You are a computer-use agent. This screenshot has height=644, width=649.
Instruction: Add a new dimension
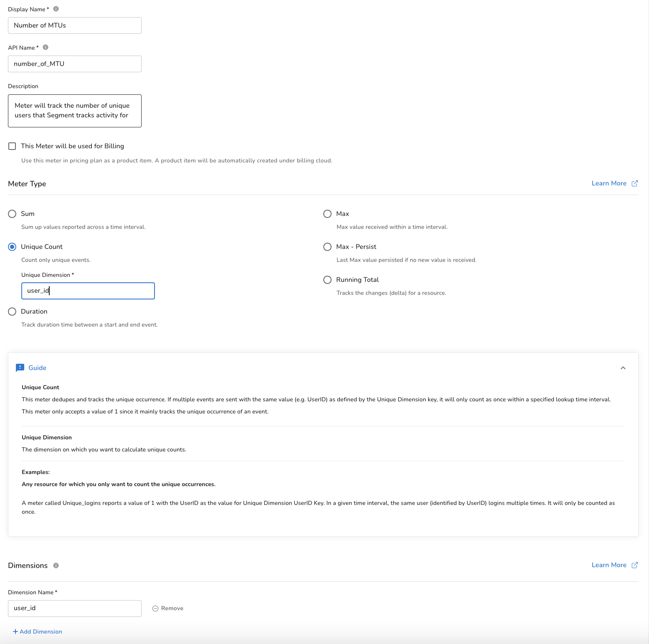(38, 631)
